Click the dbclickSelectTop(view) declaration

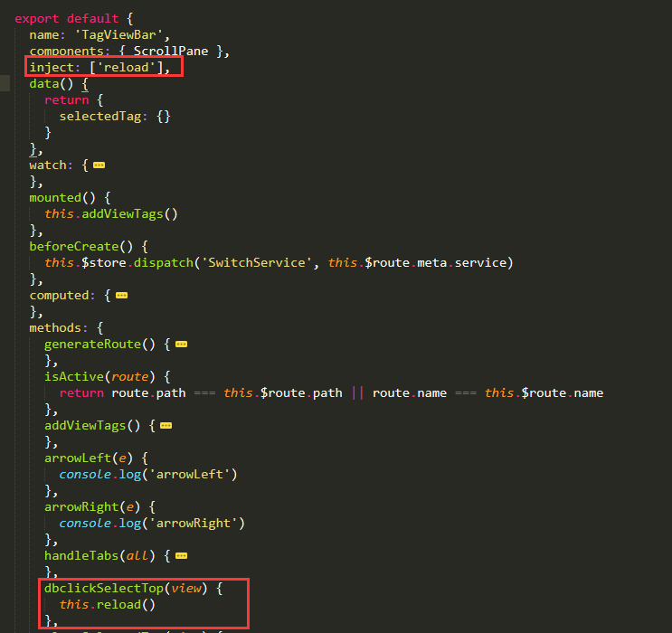133,589
